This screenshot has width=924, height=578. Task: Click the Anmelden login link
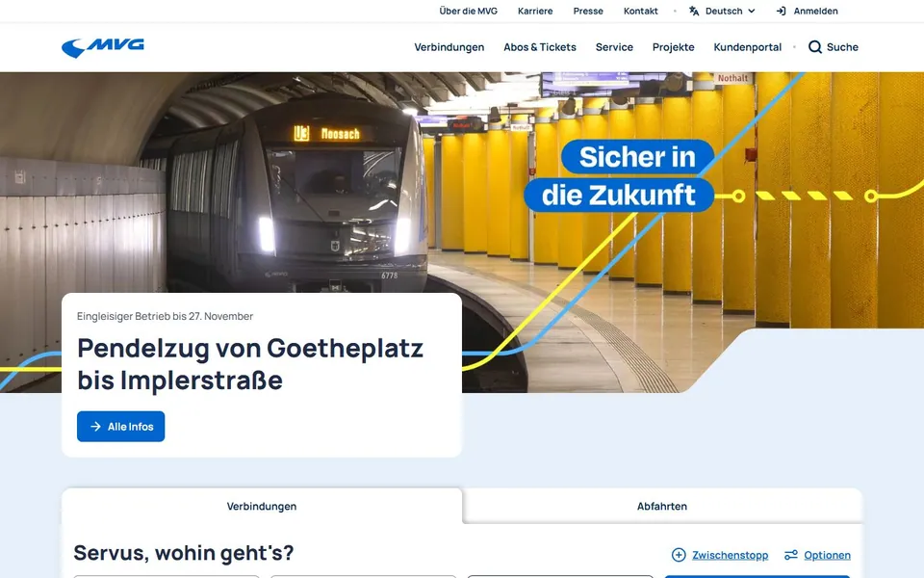(x=815, y=12)
